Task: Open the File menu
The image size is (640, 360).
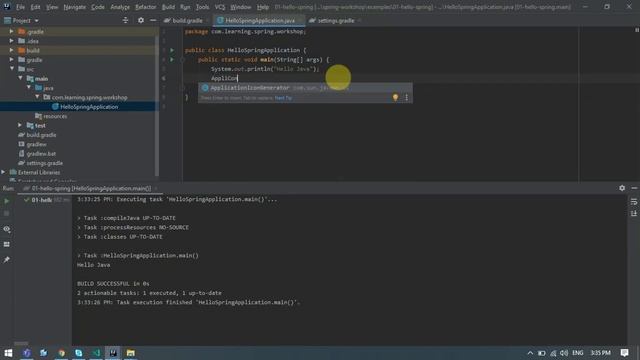Action: (20, 7)
